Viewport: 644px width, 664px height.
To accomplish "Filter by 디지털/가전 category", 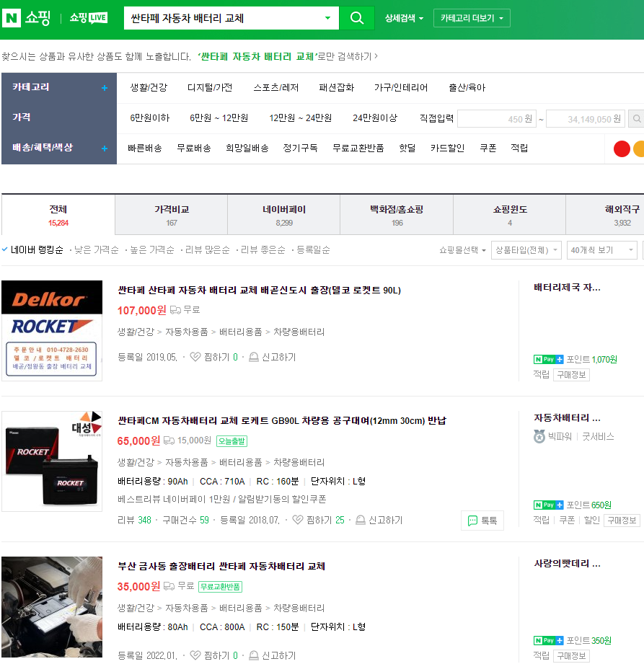I will pyautogui.click(x=210, y=88).
